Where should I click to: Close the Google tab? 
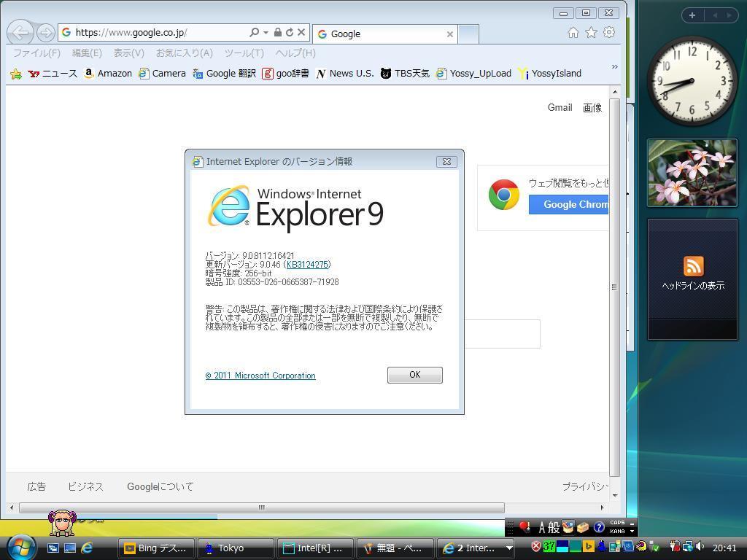[x=449, y=34]
